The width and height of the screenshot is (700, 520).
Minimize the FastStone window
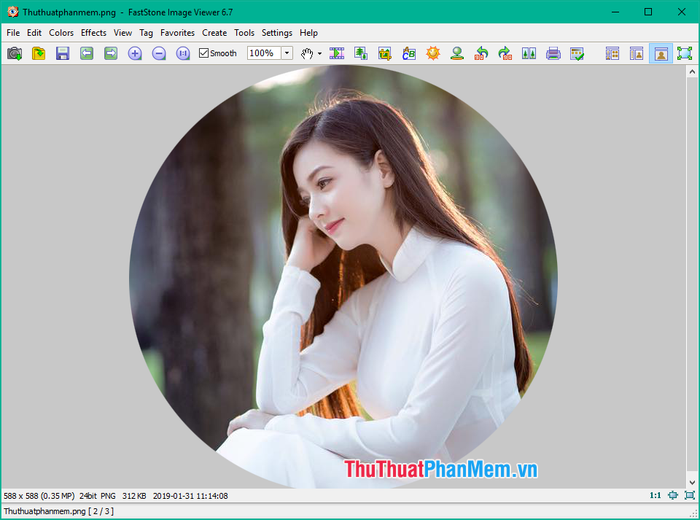click(x=615, y=12)
